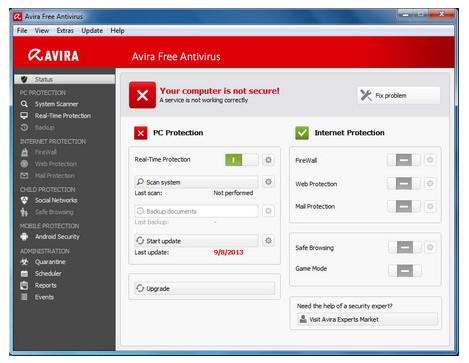
Task: Open Web Protection settings gear
Action: point(430,183)
